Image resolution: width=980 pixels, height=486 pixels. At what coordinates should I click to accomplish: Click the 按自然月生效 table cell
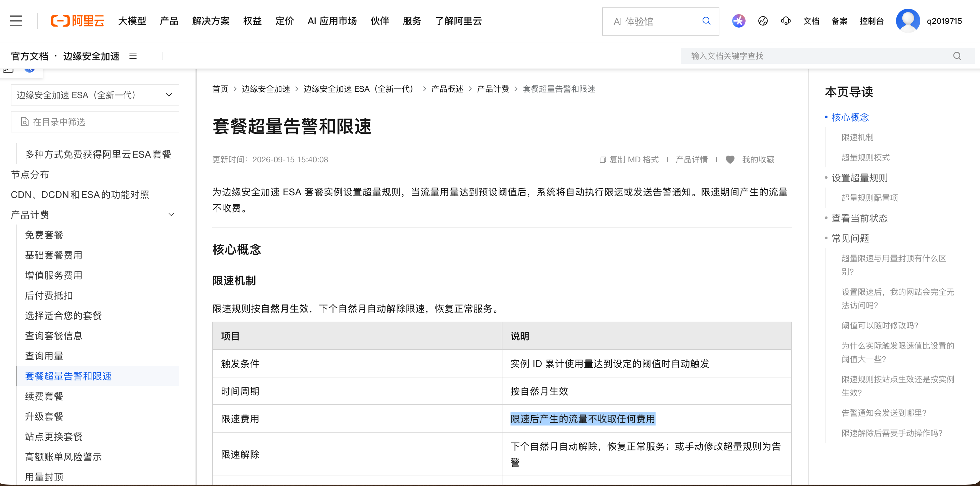[647, 391]
